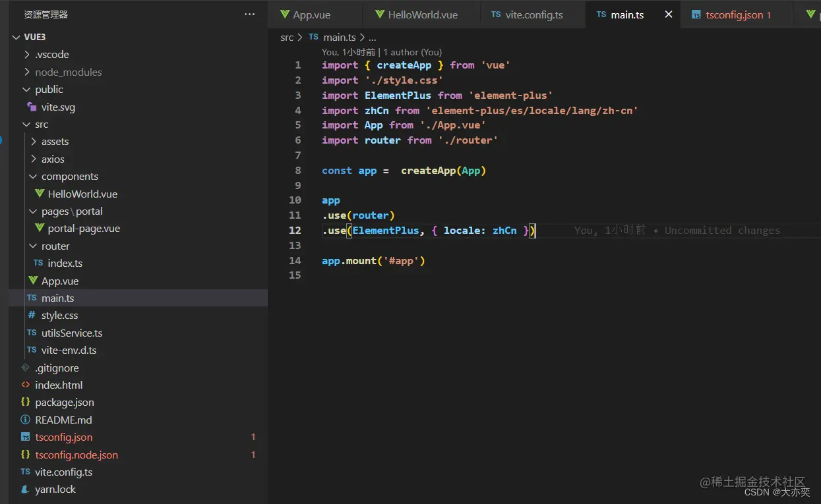Screen dimensions: 821x504
Task: Click the SVG icon beside vite.svg
Action: (x=32, y=107)
